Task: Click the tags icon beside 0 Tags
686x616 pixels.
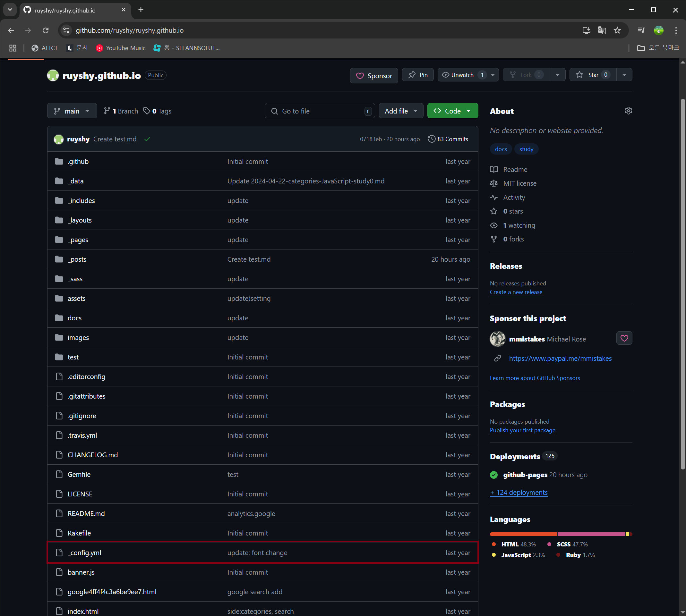Action: pyautogui.click(x=147, y=111)
